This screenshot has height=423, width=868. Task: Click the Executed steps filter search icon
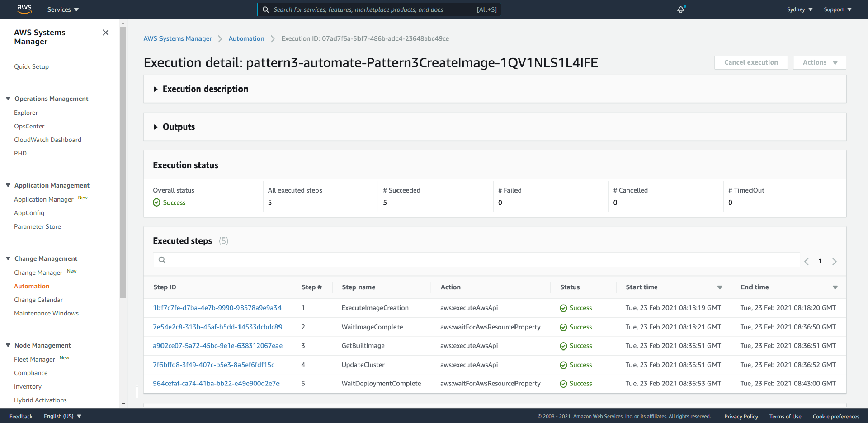pos(162,260)
